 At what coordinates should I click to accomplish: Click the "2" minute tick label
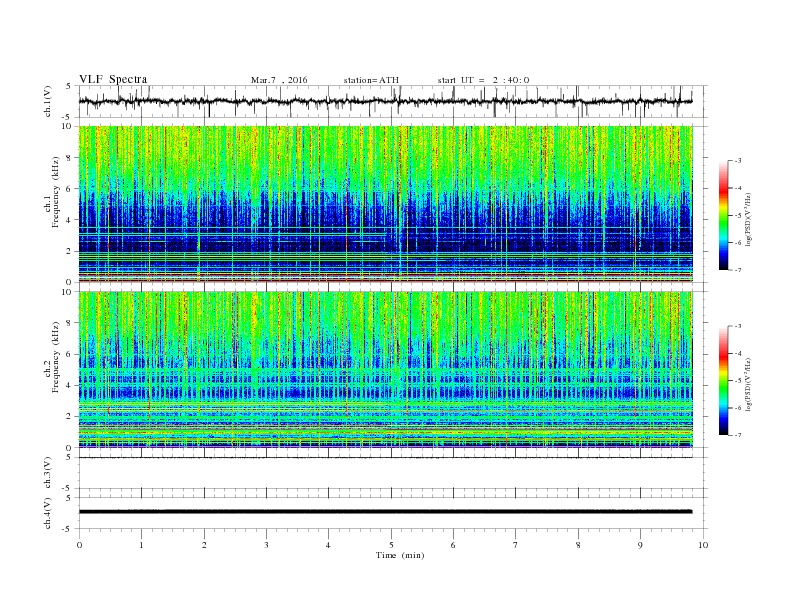coord(204,545)
